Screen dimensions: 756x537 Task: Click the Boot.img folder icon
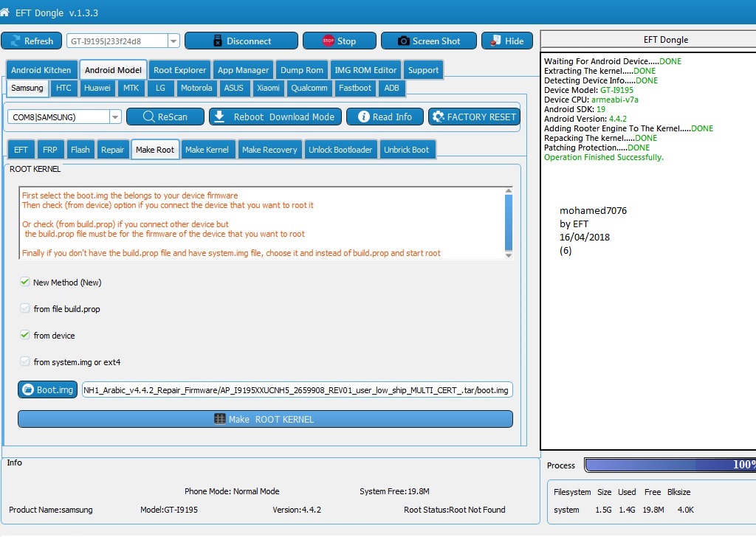(29, 389)
